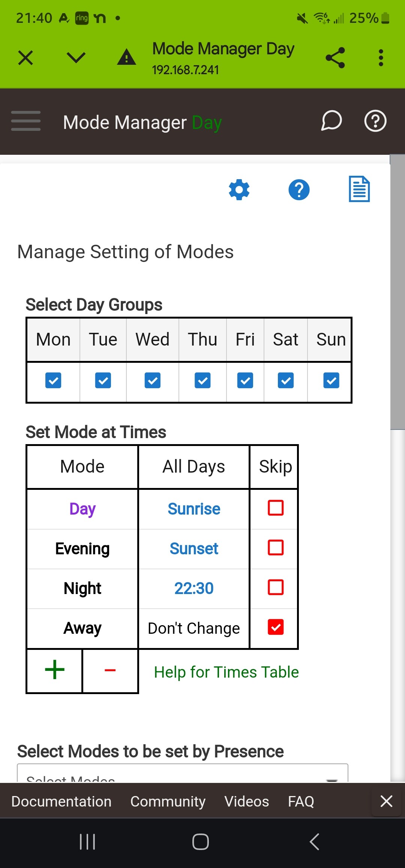Click the blue question mark help icon
This screenshot has height=868, width=405.
pyautogui.click(x=299, y=190)
